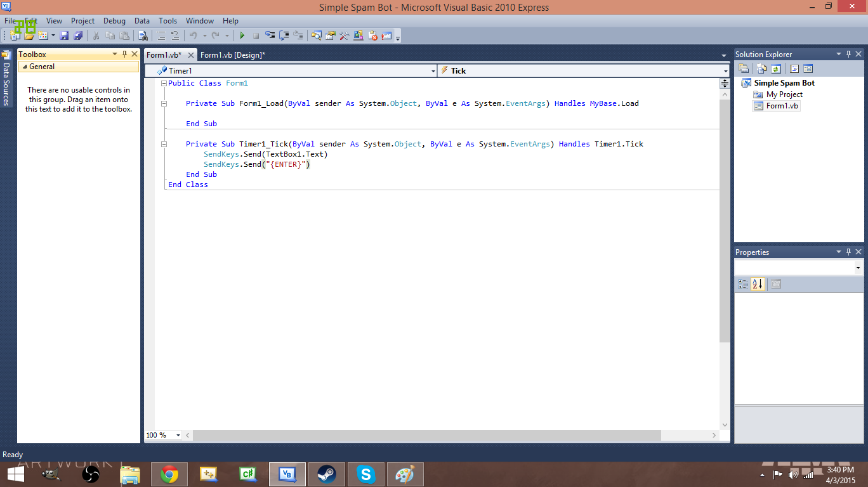The width and height of the screenshot is (868, 487).
Task: Click the Refresh icon in Solution Explorer
Action: click(x=775, y=68)
